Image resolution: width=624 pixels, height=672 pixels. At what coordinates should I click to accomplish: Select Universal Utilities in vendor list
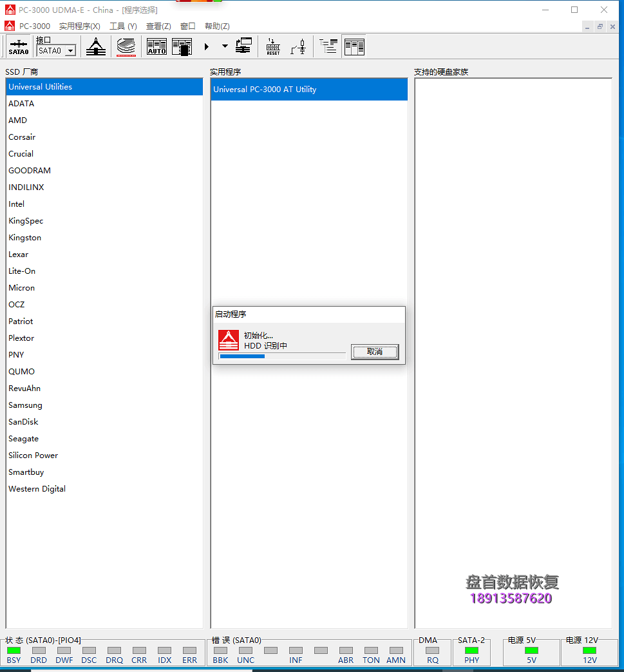104,86
